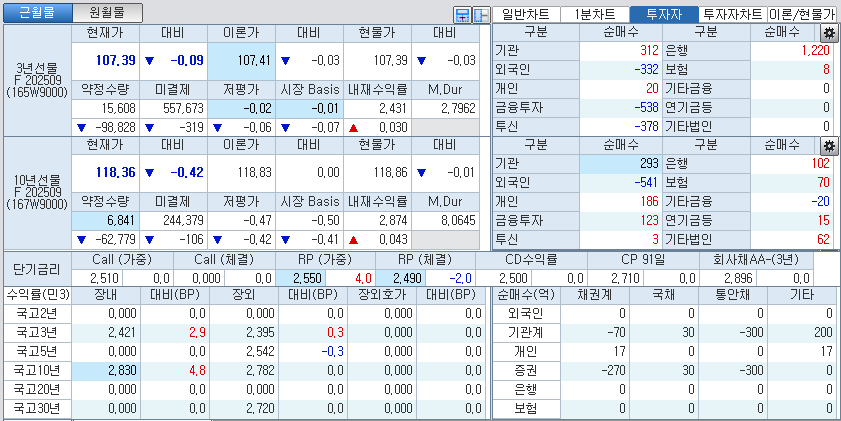This screenshot has width=841, height=421.
Task: Click volume change value -98,828
Action: click(x=114, y=128)
